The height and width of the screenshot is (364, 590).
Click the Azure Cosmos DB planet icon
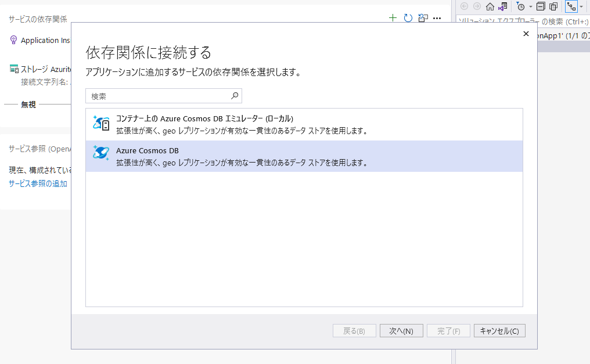pyautogui.click(x=101, y=153)
